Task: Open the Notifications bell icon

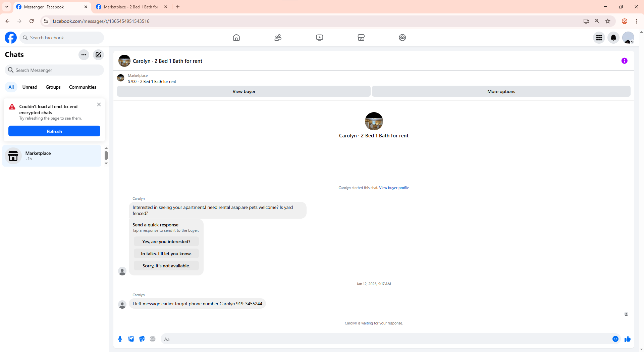Action: (x=613, y=38)
